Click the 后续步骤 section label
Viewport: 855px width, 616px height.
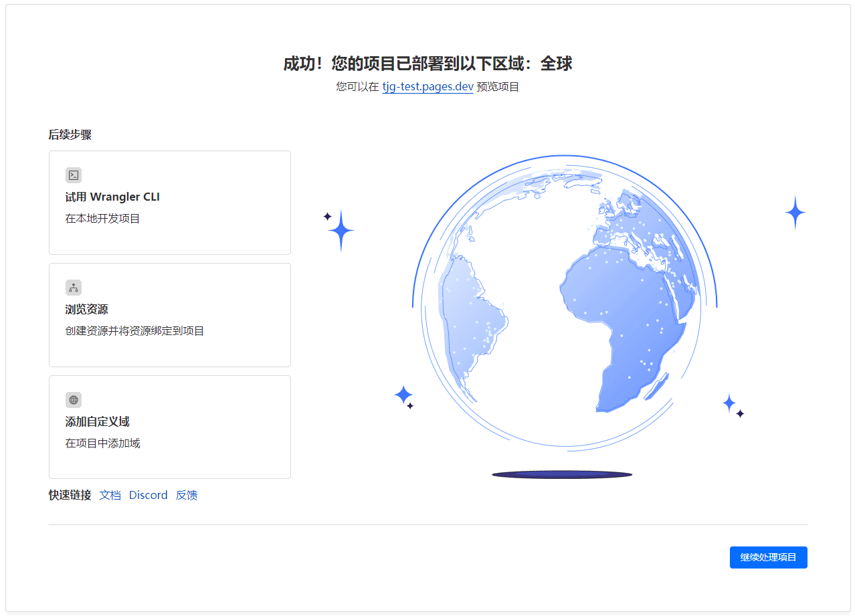[70, 134]
